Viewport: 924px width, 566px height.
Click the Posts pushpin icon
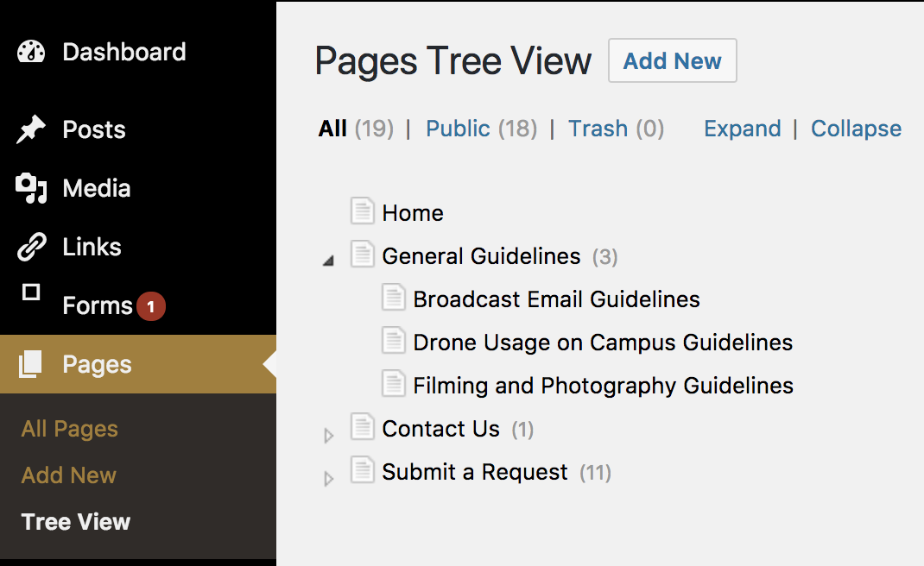(30, 129)
